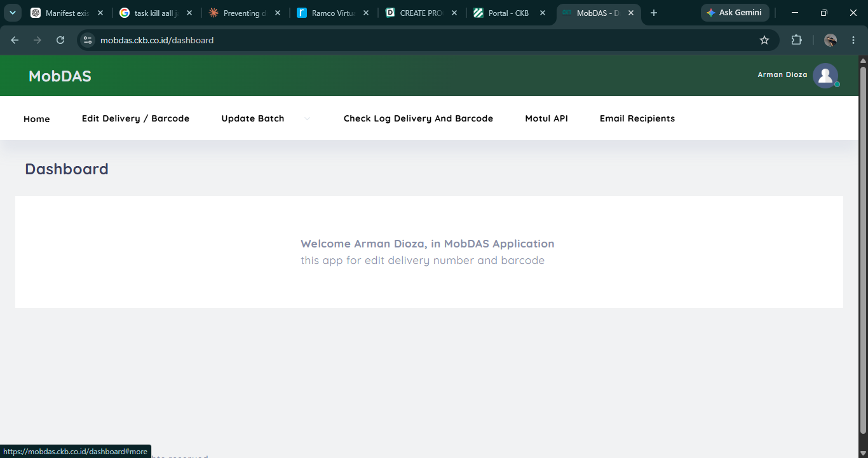Close the task kill aall tab

pyautogui.click(x=189, y=13)
